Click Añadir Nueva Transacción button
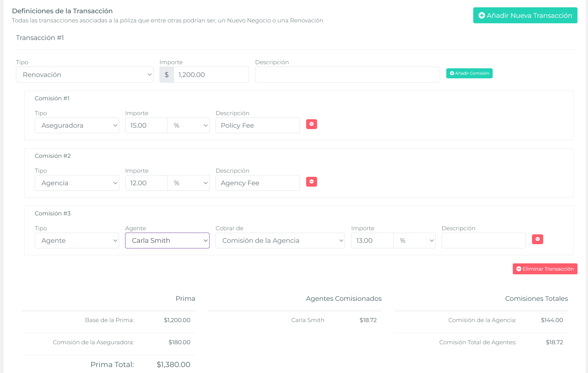The image size is (588, 373). (x=525, y=15)
